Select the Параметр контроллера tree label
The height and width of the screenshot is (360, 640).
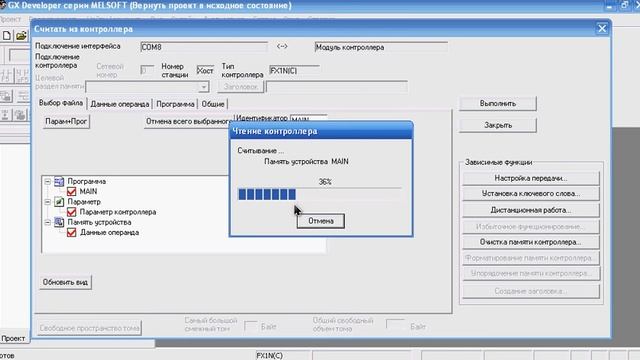pyautogui.click(x=118, y=212)
